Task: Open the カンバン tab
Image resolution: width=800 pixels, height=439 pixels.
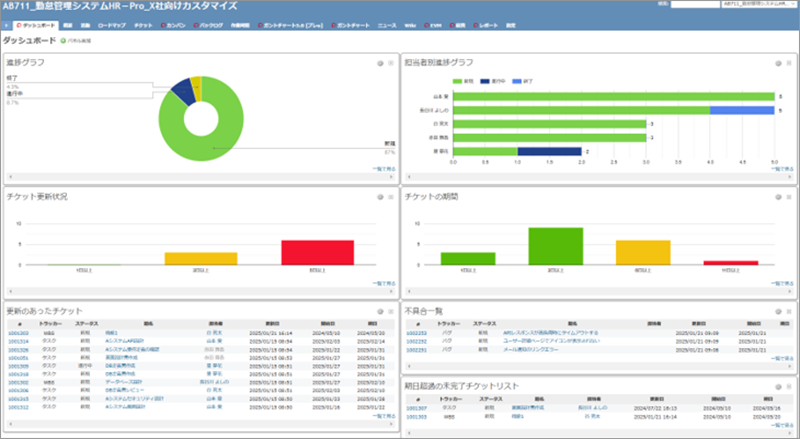Action: tap(176, 23)
